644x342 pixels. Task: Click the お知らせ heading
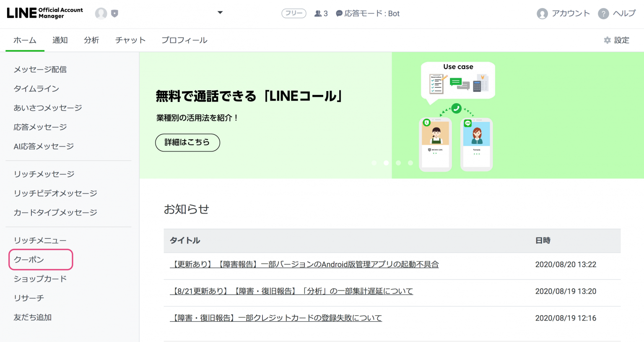pyautogui.click(x=187, y=209)
